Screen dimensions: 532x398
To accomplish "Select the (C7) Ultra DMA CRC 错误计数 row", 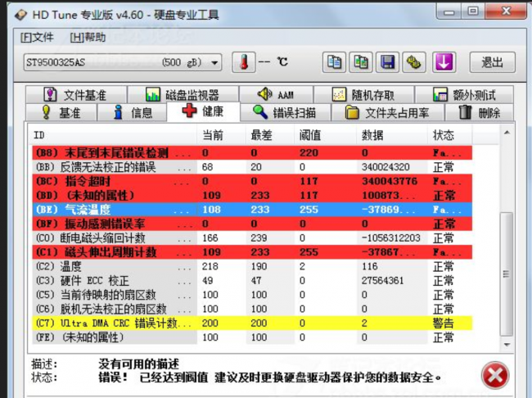I will coord(252,323).
